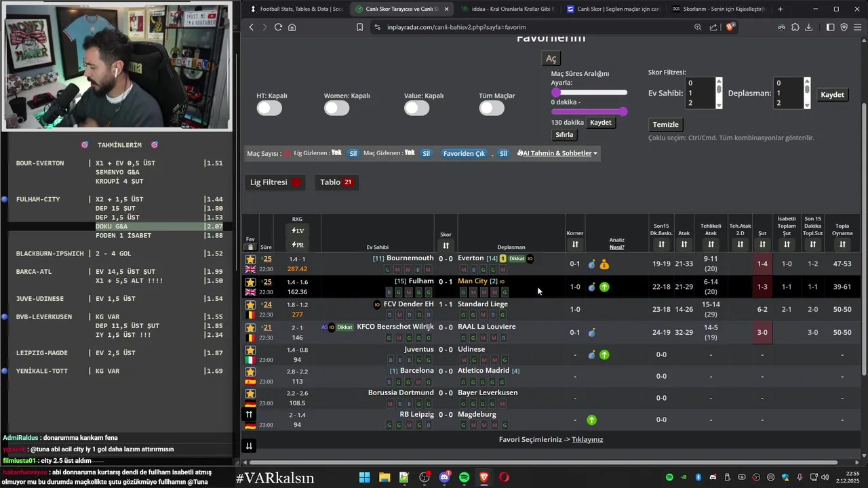Screen dimensions: 868x488
Task: Sort by Tehlikeli Atak column
Action: point(711,244)
